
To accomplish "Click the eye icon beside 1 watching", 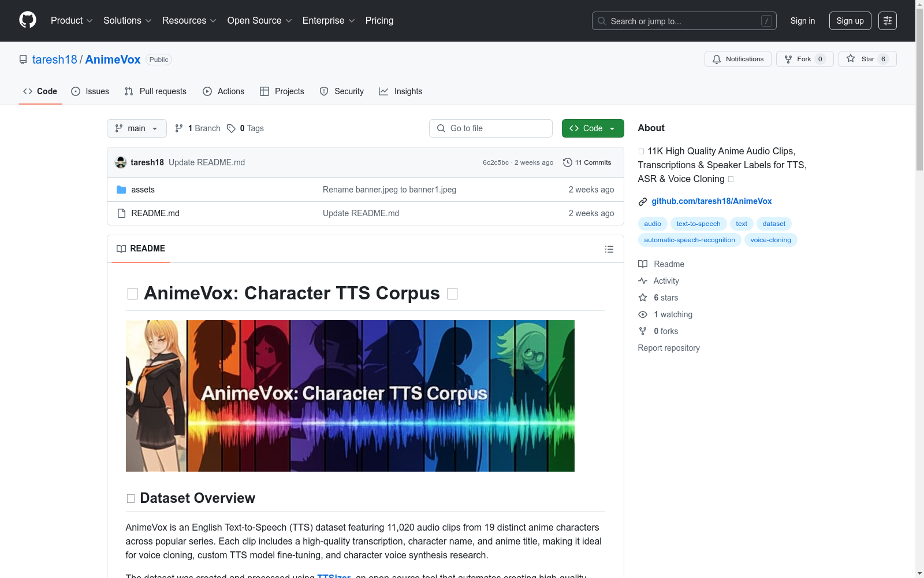I will point(643,314).
